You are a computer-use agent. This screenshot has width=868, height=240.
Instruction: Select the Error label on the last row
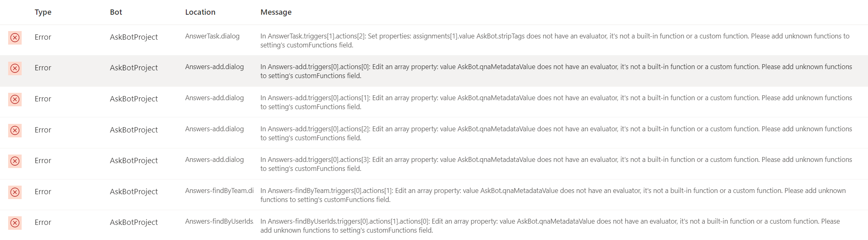pyautogui.click(x=43, y=222)
